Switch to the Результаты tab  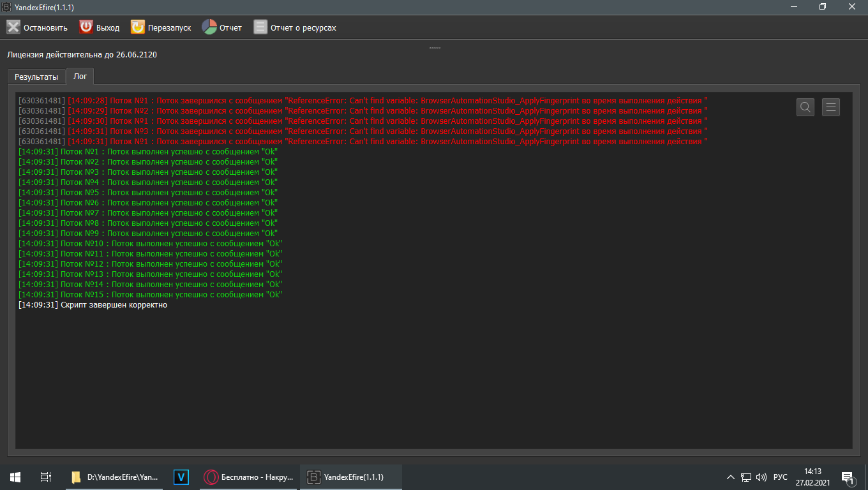(36, 77)
